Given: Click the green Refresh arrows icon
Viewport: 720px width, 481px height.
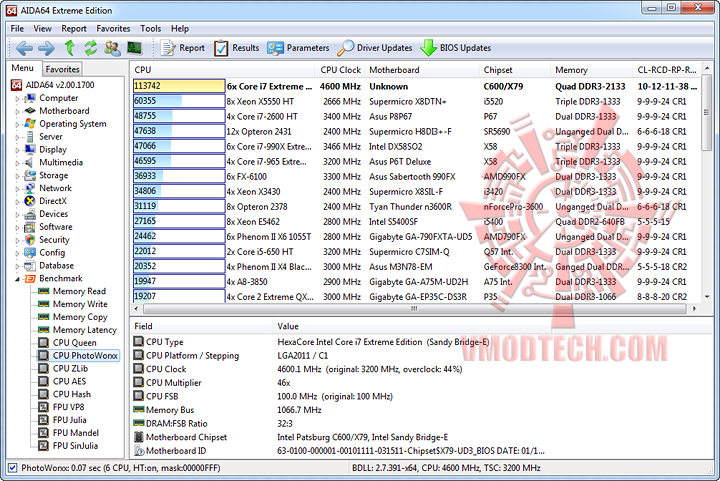Looking at the screenshot, I should [91, 48].
